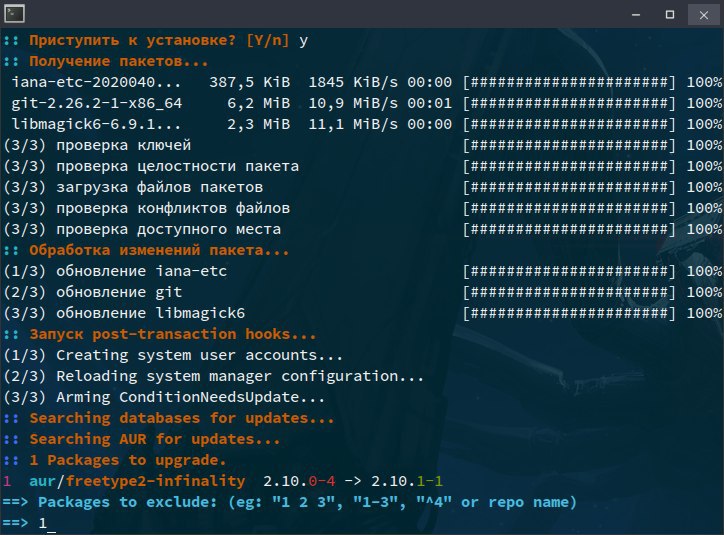This screenshot has width=724, height=535.
Task: Click the progress bar for 'обновление git'
Action: coord(569,292)
